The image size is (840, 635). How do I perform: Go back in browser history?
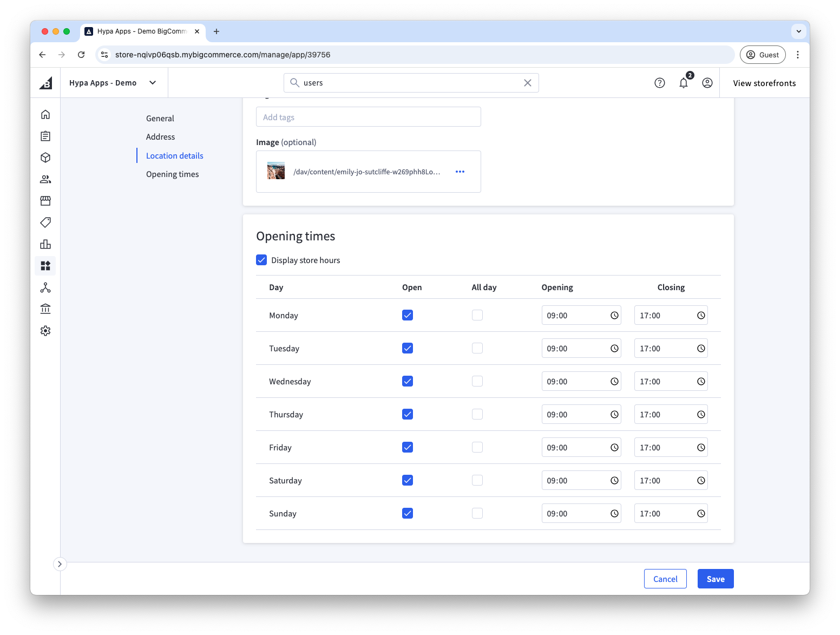pyautogui.click(x=42, y=55)
